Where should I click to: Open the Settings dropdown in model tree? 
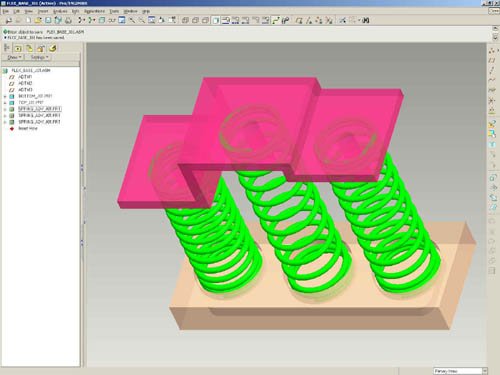pos(40,57)
